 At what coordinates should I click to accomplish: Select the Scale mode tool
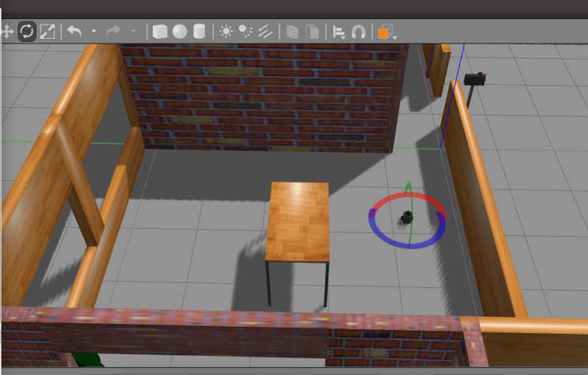[47, 32]
